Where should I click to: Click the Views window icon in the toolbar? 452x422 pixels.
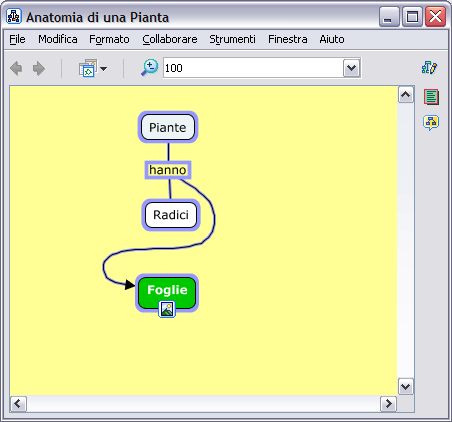88,68
